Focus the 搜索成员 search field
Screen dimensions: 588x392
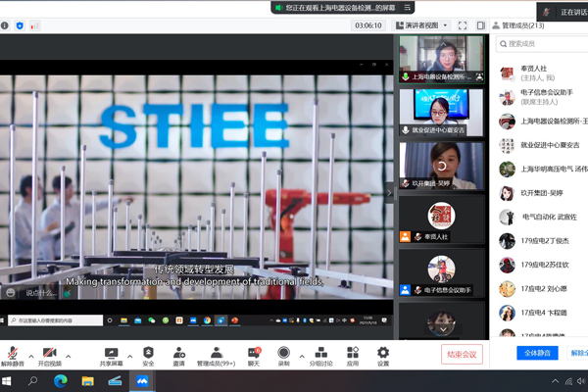coord(542,44)
